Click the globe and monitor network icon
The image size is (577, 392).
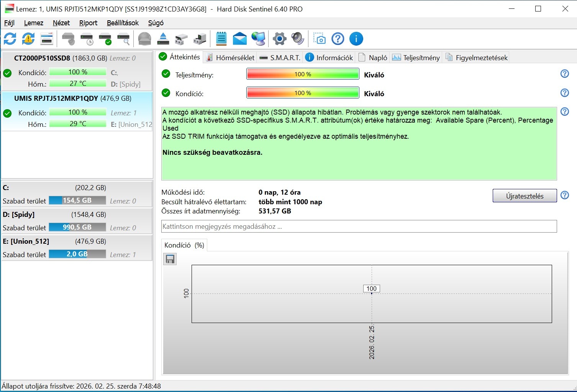(x=259, y=39)
